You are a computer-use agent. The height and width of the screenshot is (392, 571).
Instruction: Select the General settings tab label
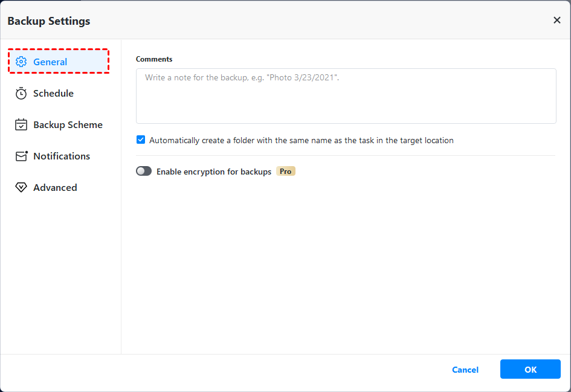pos(50,62)
